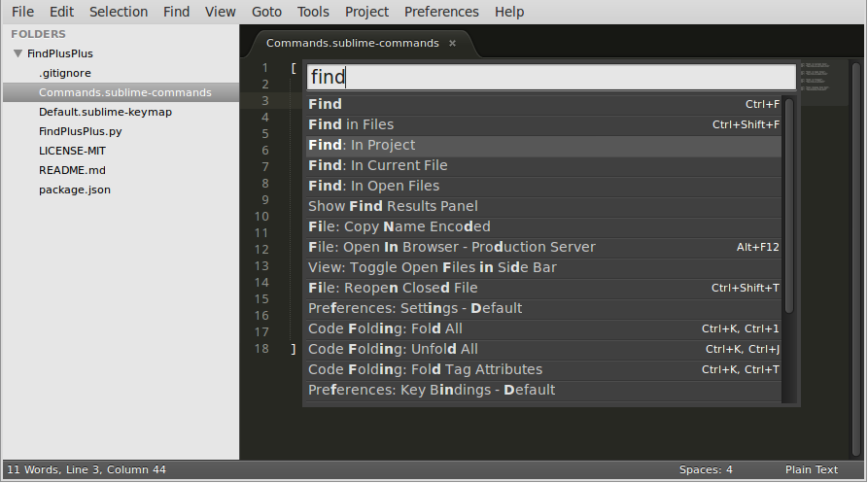Open the Preferences menu

tap(441, 12)
